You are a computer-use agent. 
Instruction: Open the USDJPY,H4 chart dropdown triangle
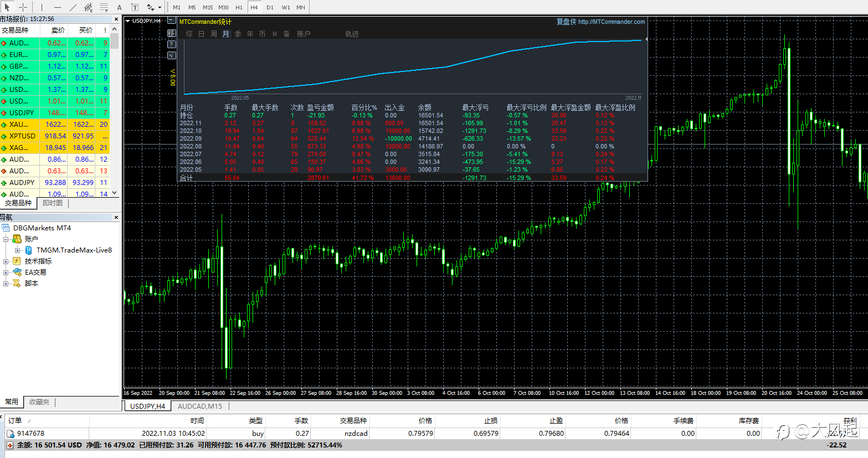pyautogui.click(x=127, y=21)
